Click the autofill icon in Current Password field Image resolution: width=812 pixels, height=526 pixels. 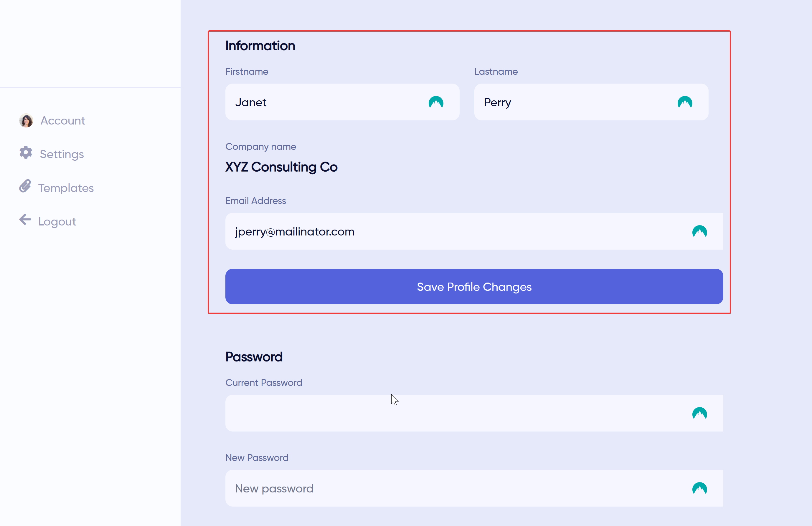tap(700, 413)
